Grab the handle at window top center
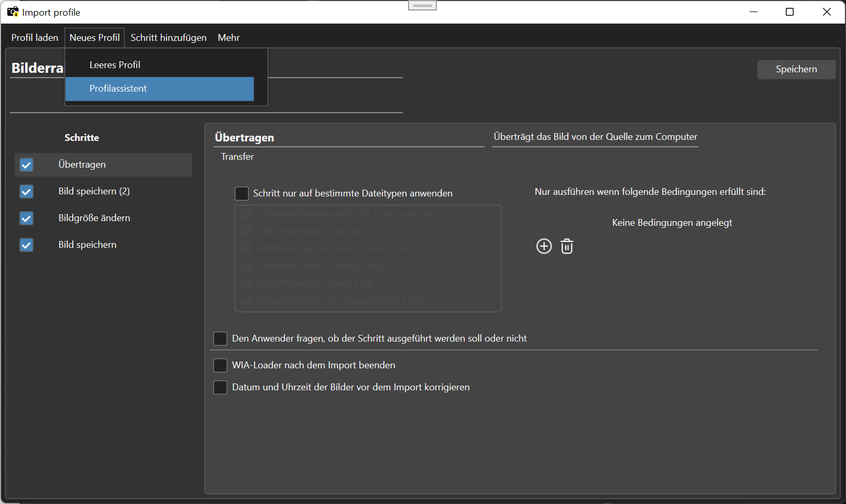This screenshot has height=504, width=846. 422,5
